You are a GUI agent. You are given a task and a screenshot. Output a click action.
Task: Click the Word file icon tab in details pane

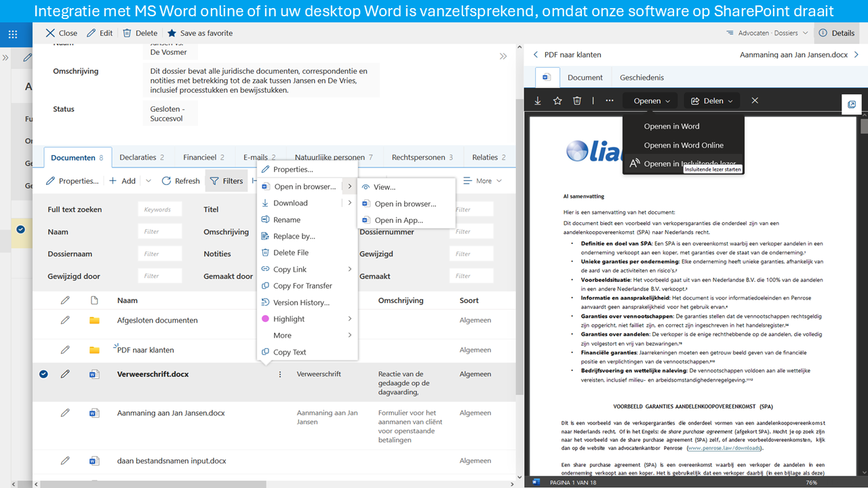(547, 78)
